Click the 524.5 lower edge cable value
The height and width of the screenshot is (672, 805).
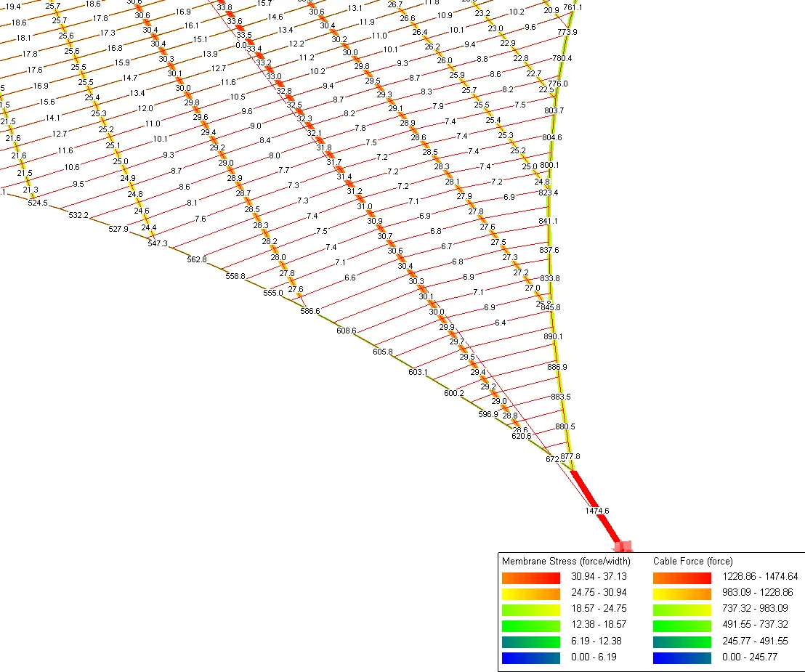point(38,203)
